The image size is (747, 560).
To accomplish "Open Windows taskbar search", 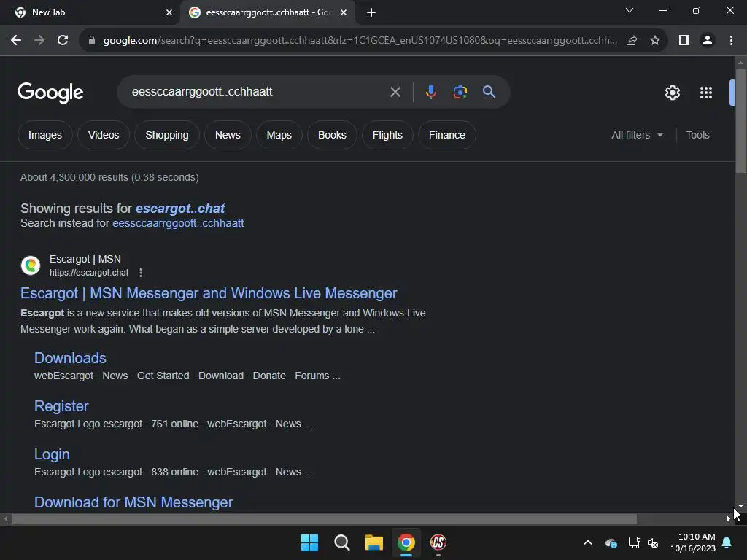I will coord(341,542).
